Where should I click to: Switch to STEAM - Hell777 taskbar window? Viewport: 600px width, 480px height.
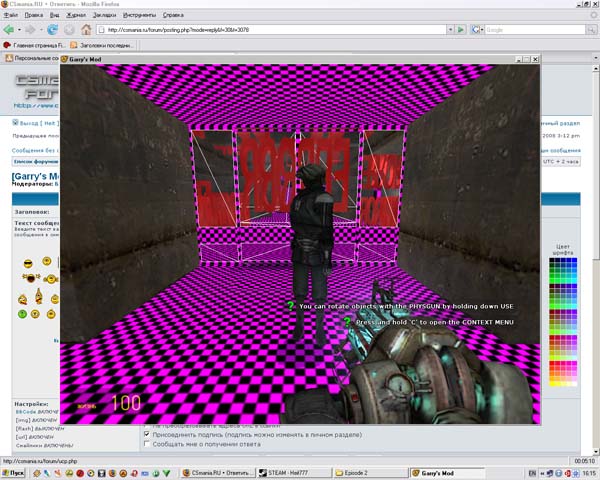(293, 473)
